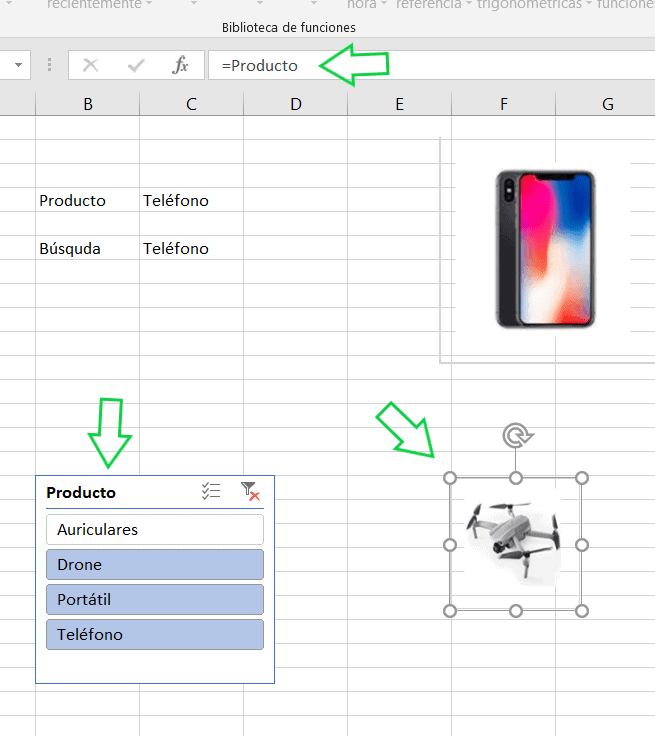Image resolution: width=655 pixels, height=736 pixels.
Task: Select Auriculares in the slicer
Action: tap(155, 529)
